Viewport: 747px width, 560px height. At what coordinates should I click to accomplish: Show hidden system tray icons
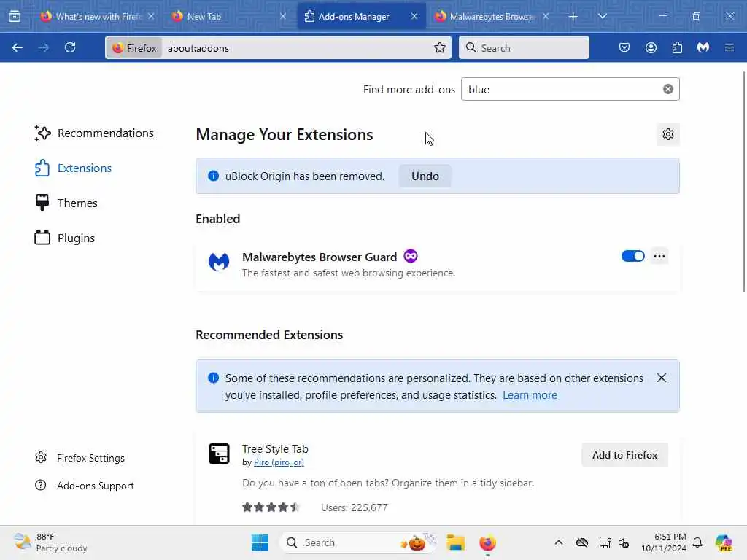(x=559, y=542)
